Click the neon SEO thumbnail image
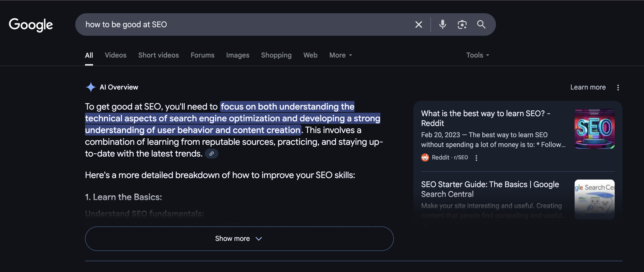Viewport: 644px width, 272px height. click(595, 129)
